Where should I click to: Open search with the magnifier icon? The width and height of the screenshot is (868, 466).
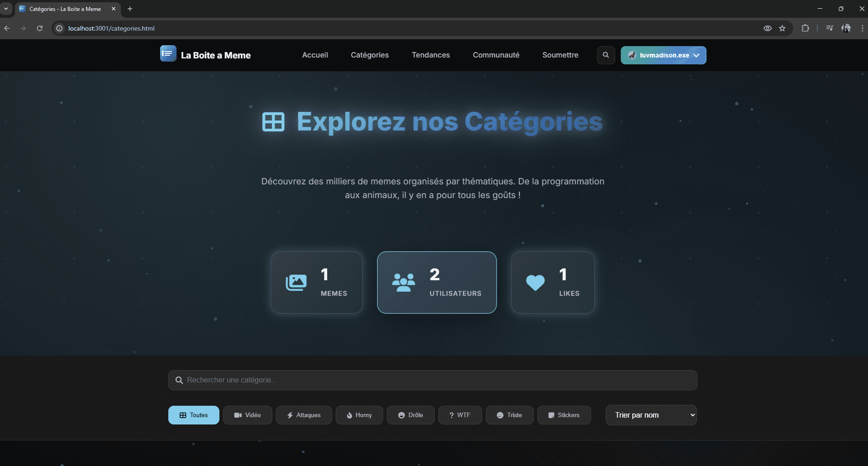(606, 55)
